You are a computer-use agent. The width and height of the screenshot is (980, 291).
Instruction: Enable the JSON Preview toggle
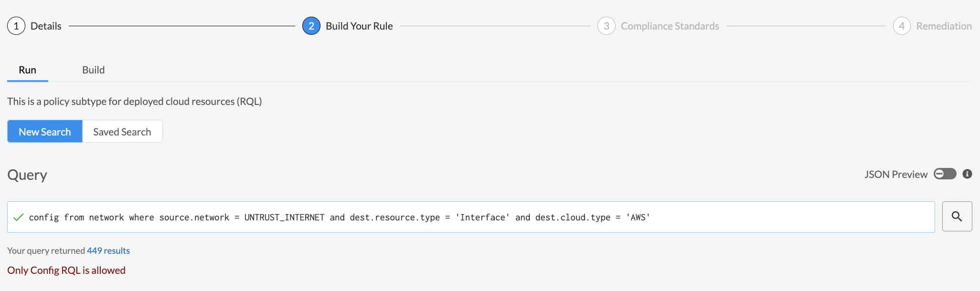[945, 174]
